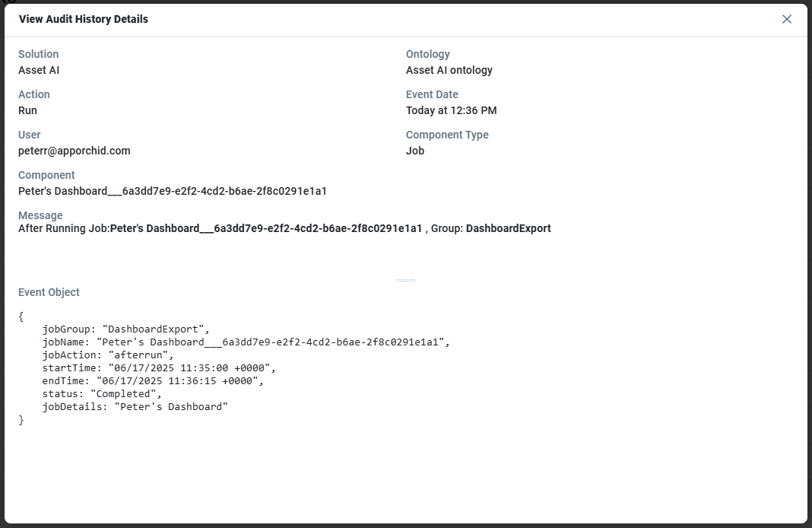Click the bold DashboardExport group in the message
The height and width of the screenshot is (528, 812).
point(509,228)
